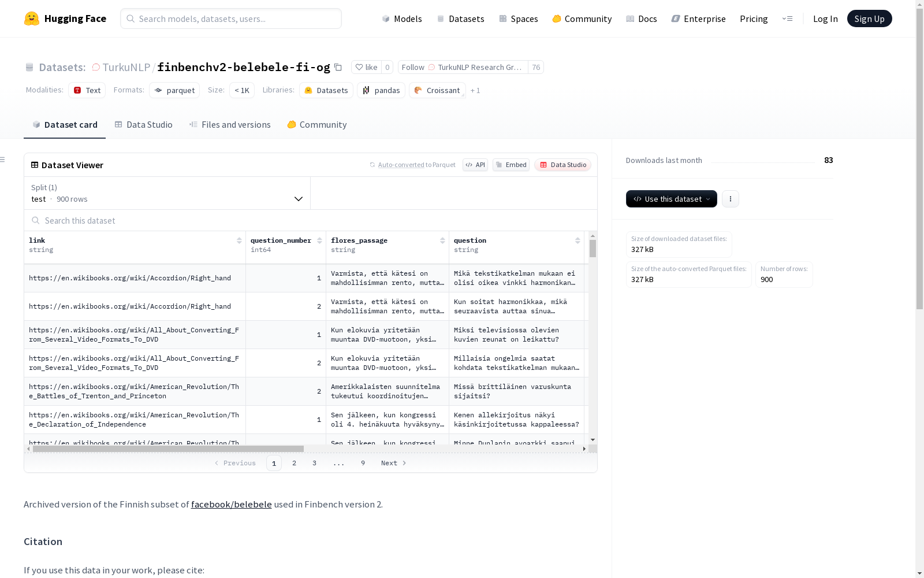Click the Previous page button
This screenshot has height=578, width=924.
(235, 463)
